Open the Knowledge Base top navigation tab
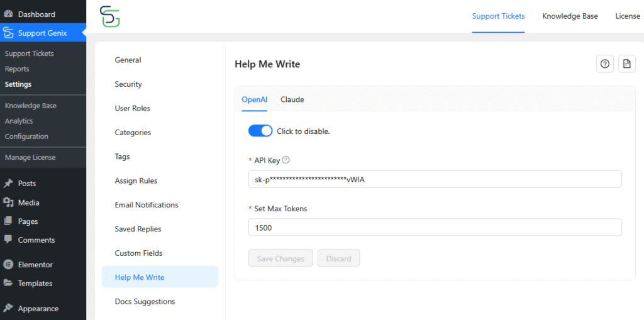Screen dimensions: 644x320 point(570,16)
